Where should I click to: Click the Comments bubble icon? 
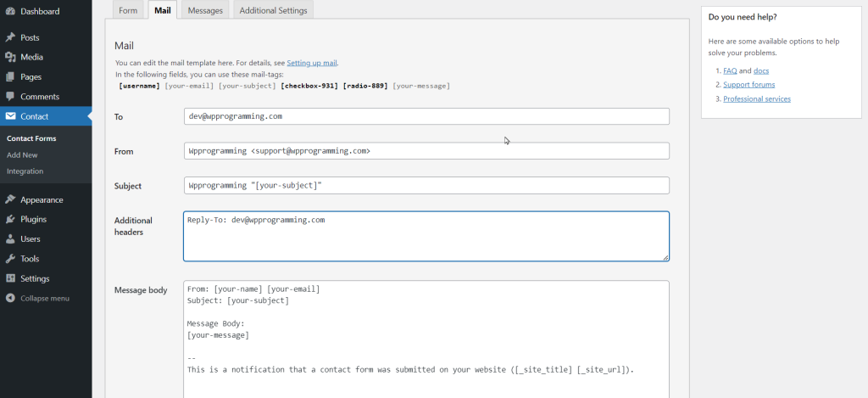(x=10, y=97)
